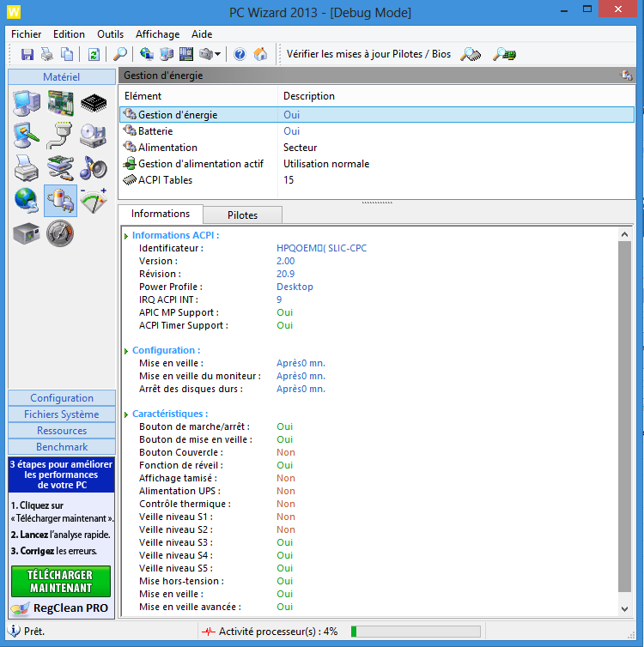644x647 pixels.
Task: Select the Printers icon in Matériel
Action: (x=27, y=168)
